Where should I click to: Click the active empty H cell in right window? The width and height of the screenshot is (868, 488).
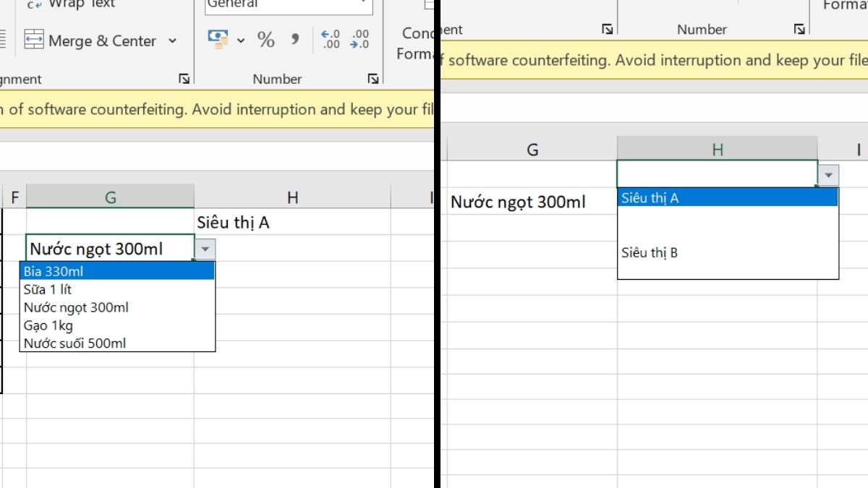(x=718, y=174)
